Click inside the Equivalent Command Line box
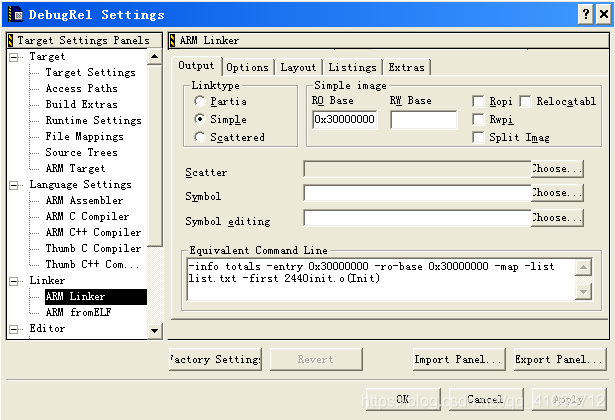The image size is (615, 420). [x=381, y=279]
